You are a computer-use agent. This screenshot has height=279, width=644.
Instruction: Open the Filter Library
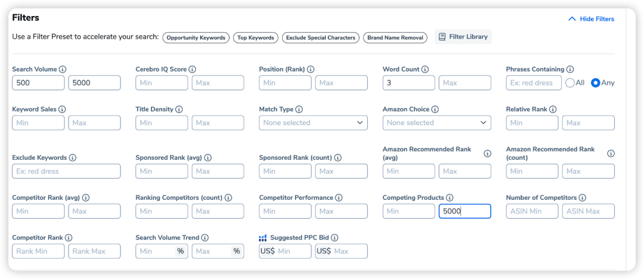463,37
